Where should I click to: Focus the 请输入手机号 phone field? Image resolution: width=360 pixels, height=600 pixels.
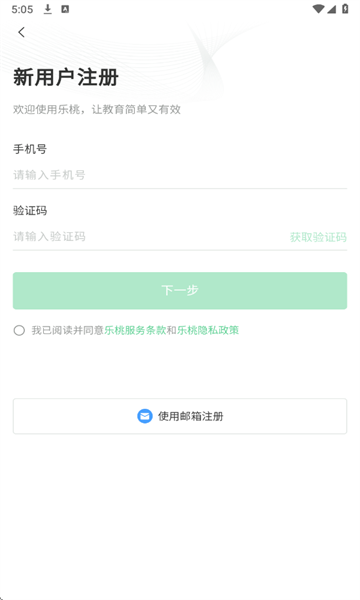point(180,175)
